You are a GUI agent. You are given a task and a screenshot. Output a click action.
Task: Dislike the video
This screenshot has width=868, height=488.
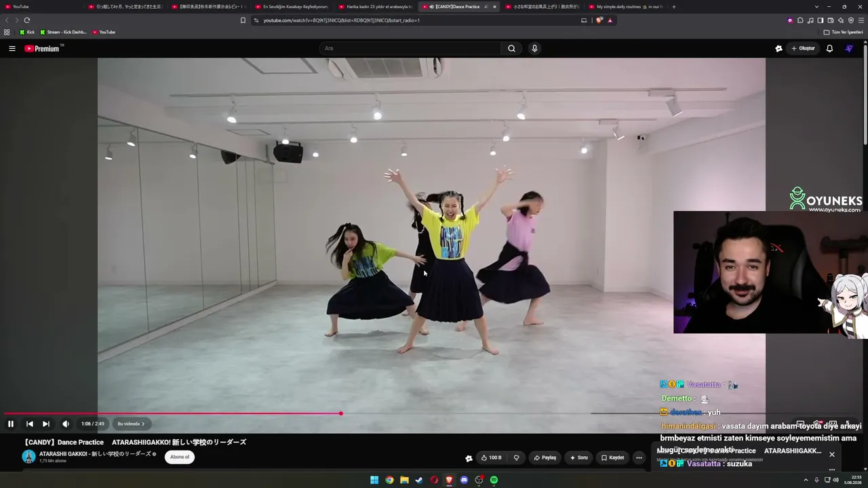pos(516,457)
